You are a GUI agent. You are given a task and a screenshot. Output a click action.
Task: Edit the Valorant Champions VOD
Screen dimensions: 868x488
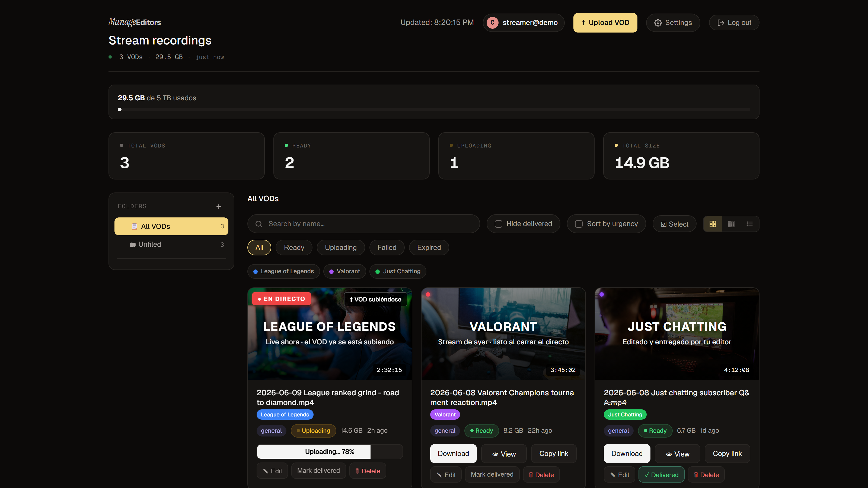[x=446, y=475]
